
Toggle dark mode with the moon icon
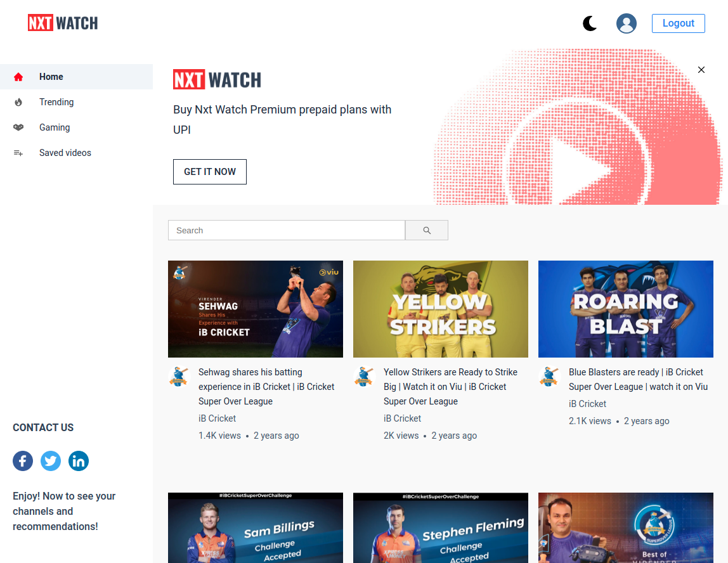tap(590, 23)
